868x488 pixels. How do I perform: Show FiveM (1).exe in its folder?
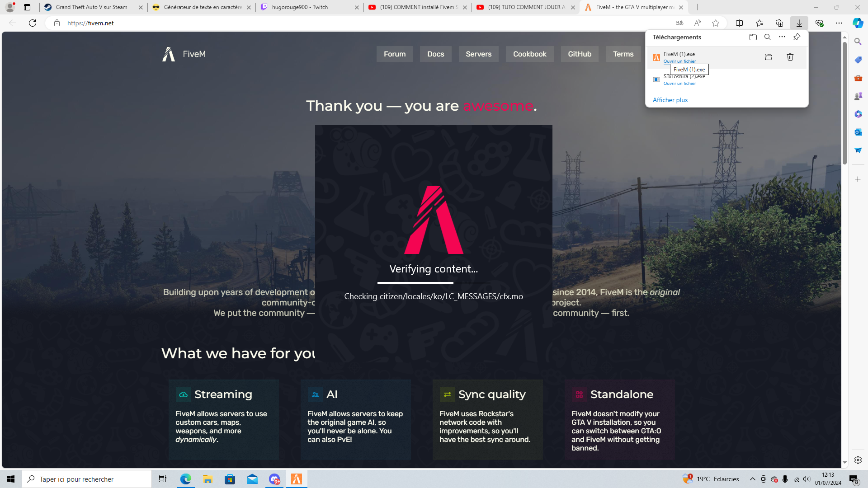pos(768,57)
